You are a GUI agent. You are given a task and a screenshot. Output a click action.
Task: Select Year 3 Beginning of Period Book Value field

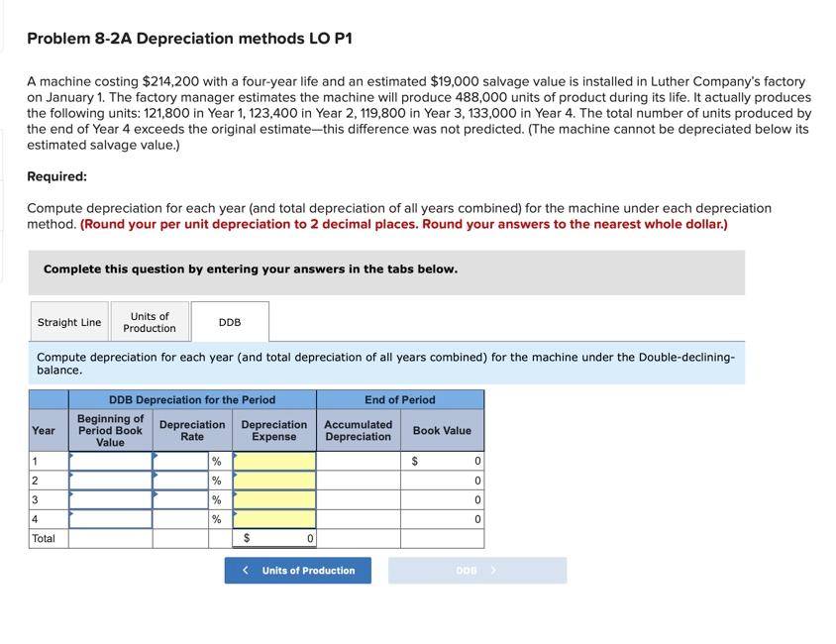(111, 499)
